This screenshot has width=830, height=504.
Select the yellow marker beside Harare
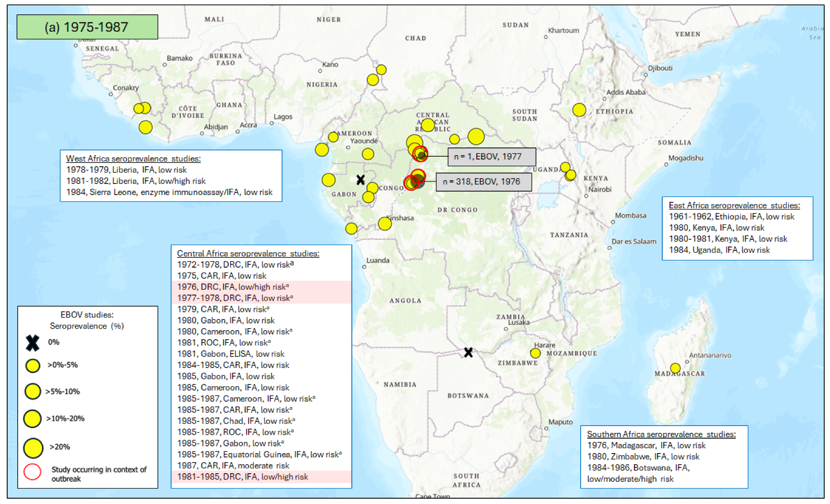point(535,353)
